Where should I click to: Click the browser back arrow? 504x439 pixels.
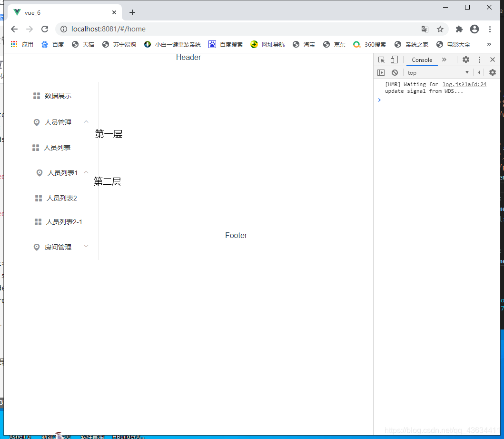[14, 29]
